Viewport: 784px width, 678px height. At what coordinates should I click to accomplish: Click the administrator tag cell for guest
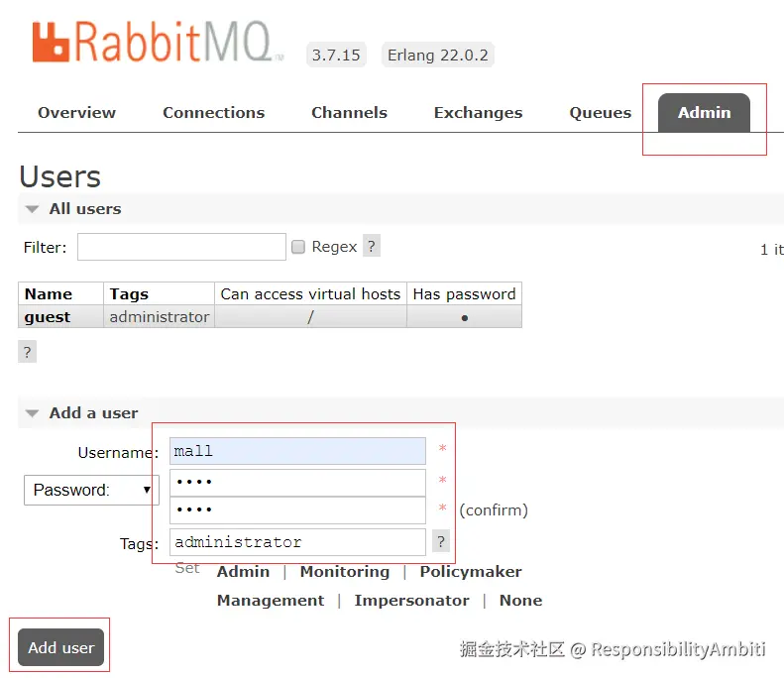[159, 317]
